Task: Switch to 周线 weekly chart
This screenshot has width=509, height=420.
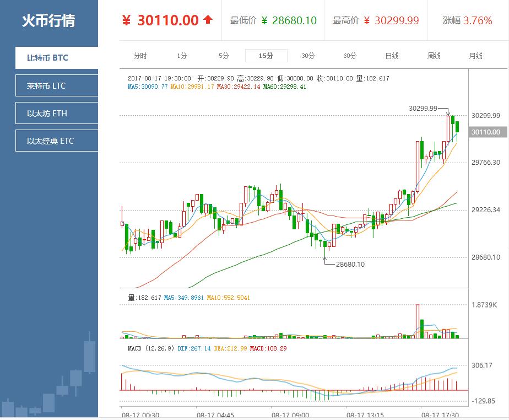Action: (434, 56)
